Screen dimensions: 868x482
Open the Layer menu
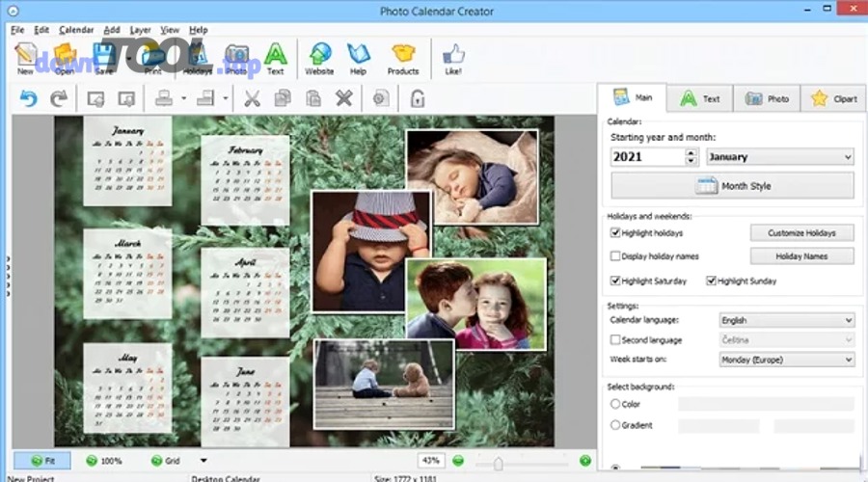[x=140, y=30]
